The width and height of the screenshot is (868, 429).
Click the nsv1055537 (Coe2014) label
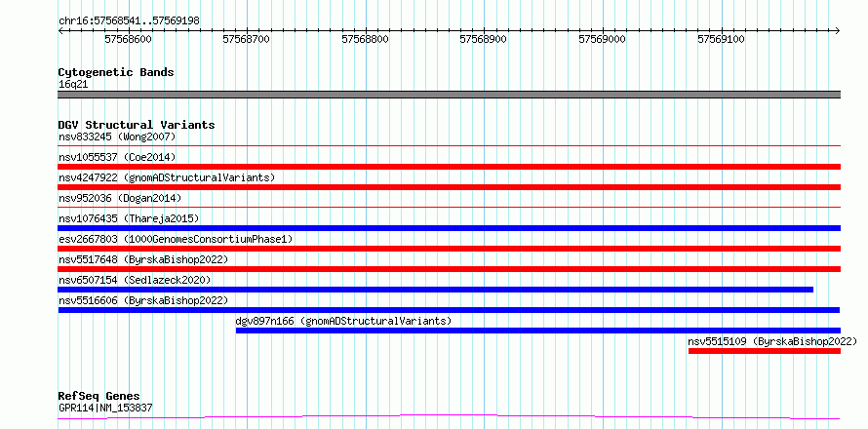click(117, 157)
